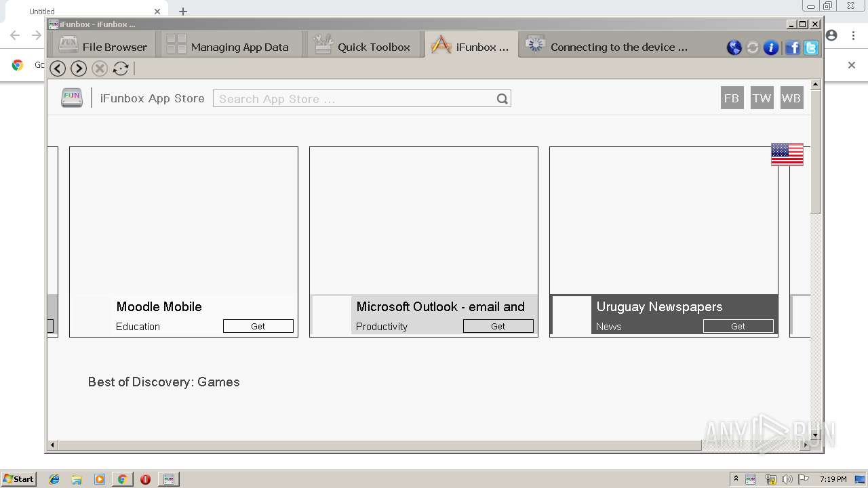Screen dimensions: 868x488
Task: Click the US flag region selector
Action: point(787,154)
